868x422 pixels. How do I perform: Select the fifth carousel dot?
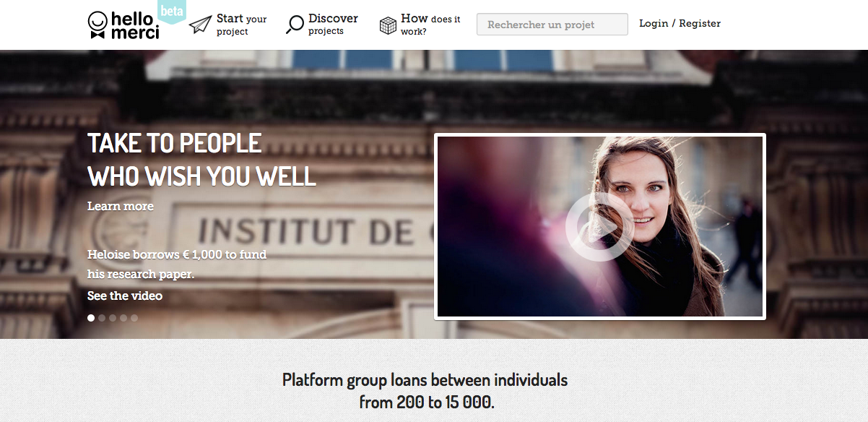point(134,318)
